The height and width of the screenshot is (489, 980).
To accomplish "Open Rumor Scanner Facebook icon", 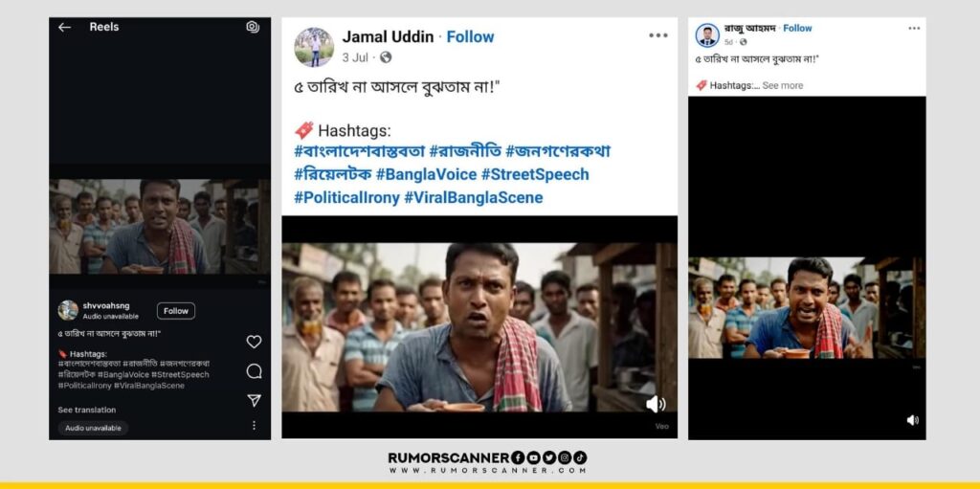I will 518,457.
